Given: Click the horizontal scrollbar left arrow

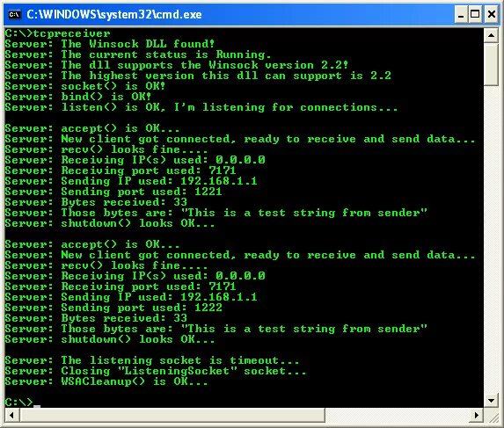Looking at the screenshot, I should (12, 415).
